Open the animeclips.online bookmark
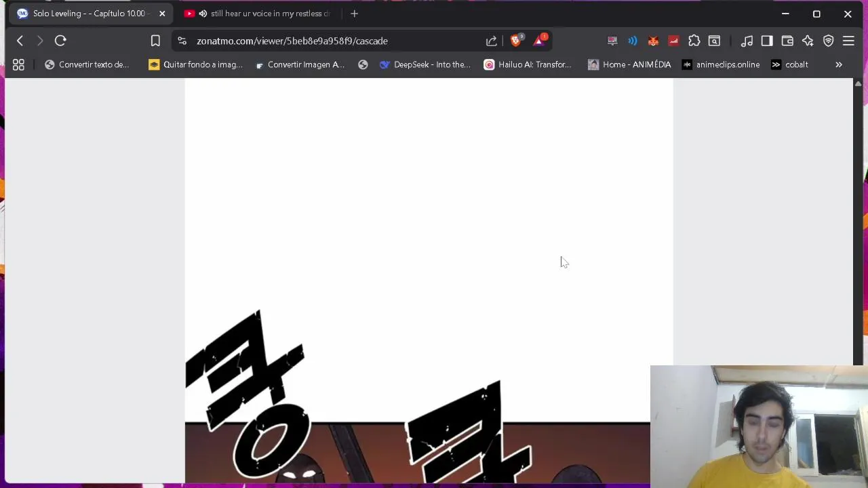 (721, 64)
